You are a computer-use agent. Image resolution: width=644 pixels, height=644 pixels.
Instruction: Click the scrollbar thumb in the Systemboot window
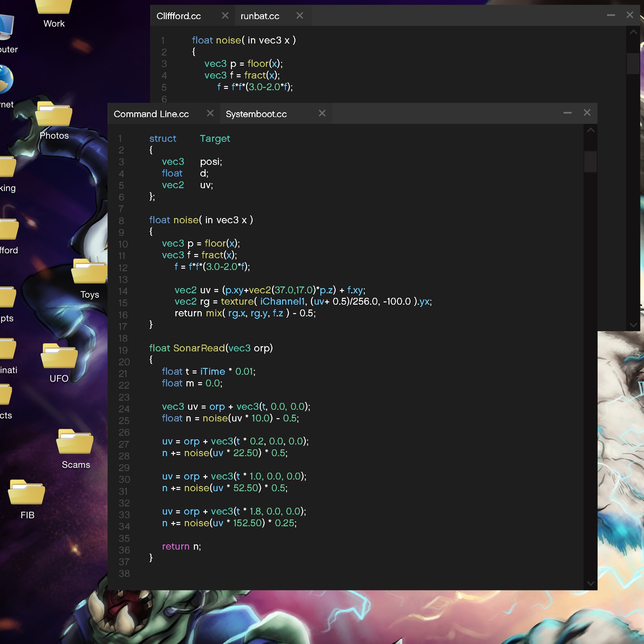(x=591, y=162)
